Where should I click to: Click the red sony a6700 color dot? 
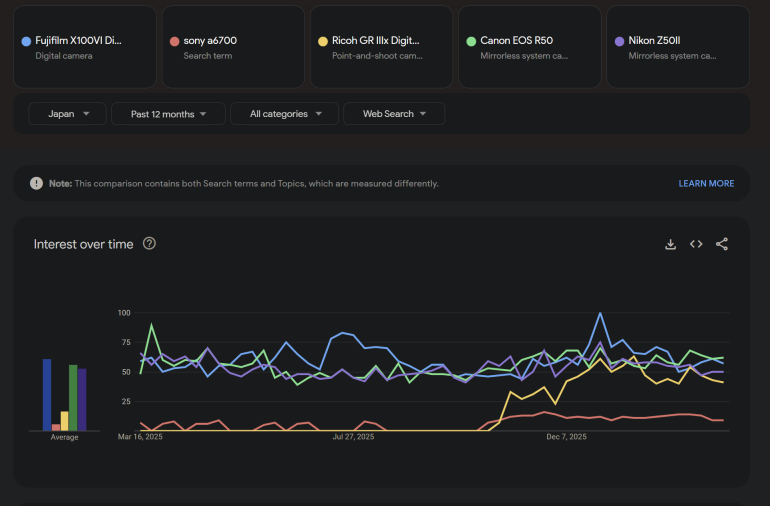point(174,41)
